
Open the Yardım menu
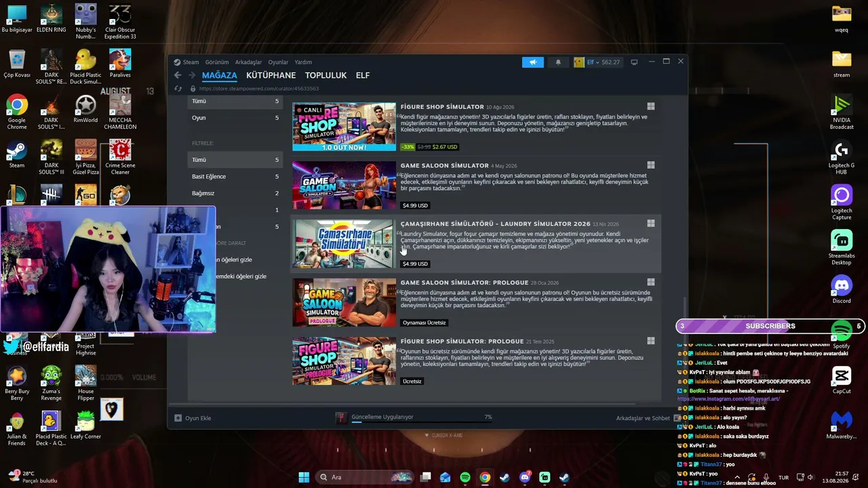[x=303, y=62]
